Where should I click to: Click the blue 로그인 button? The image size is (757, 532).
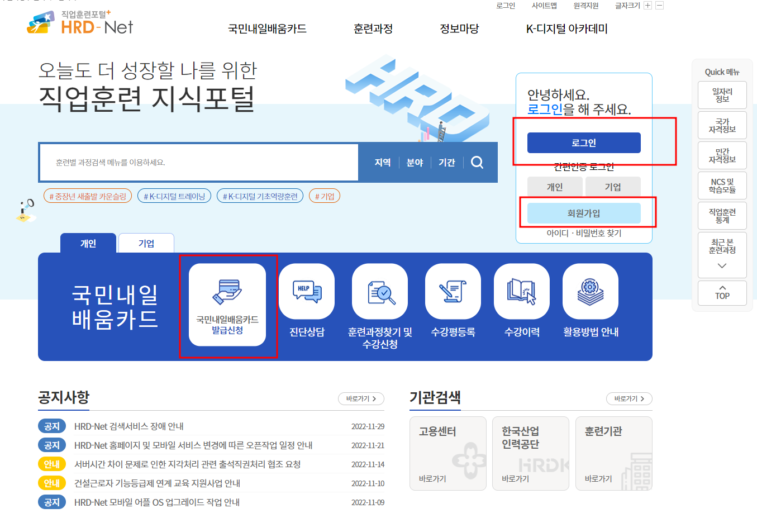584,142
